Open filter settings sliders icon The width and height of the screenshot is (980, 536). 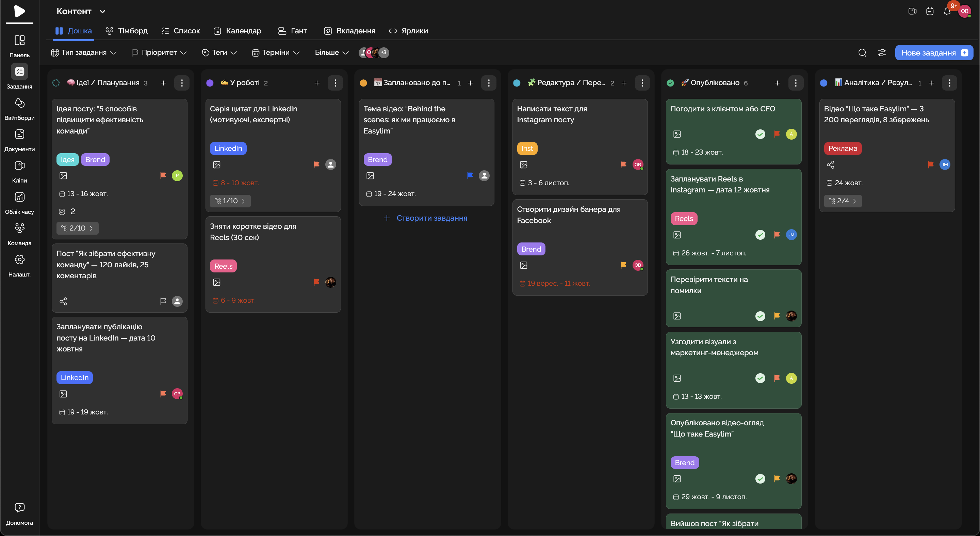click(881, 52)
